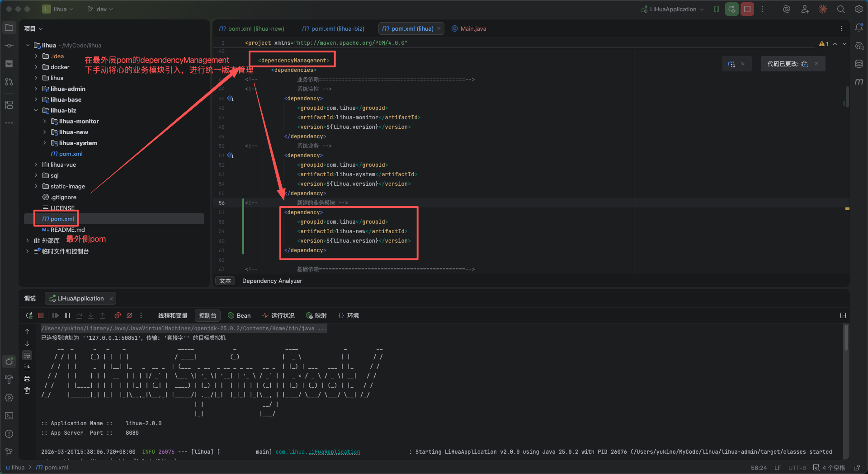
Task: Toggle scroll to end of console
Action: click(x=27, y=367)
